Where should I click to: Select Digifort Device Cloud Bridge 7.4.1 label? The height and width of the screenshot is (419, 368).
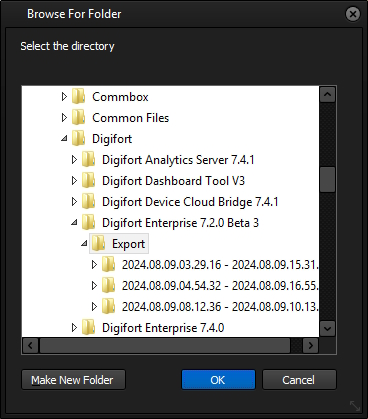point(190,202)
